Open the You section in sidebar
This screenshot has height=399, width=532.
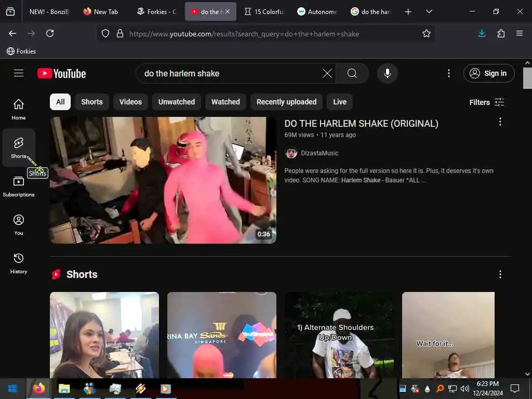tap(19, 224)
